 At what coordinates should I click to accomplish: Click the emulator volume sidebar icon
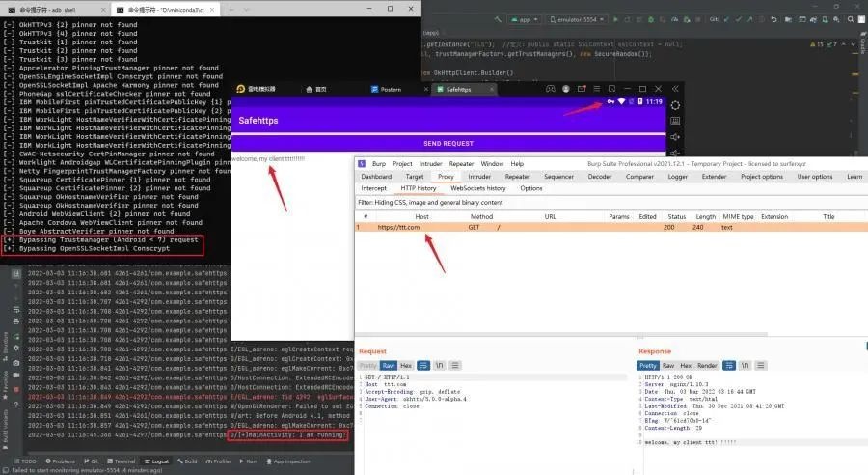[675, 137]
